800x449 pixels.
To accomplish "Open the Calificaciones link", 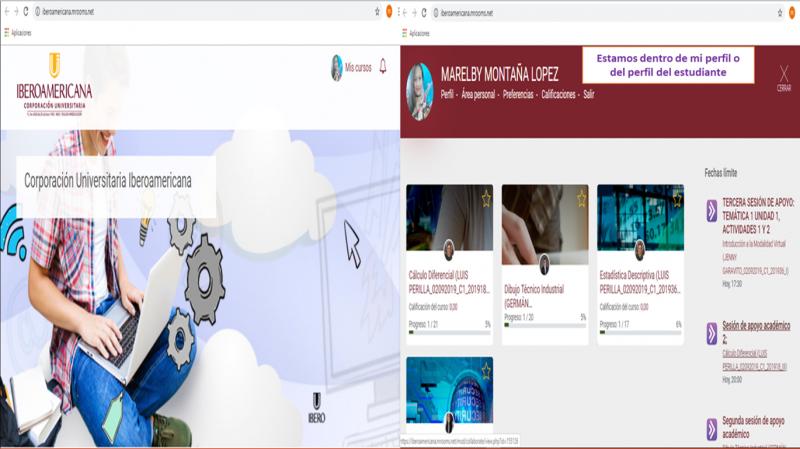I will (558, 94).
